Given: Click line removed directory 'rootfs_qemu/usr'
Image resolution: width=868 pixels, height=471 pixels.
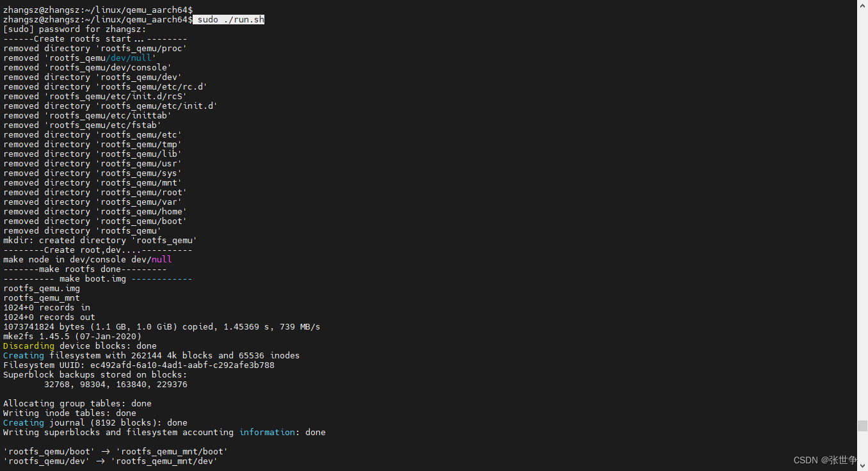Looking at the screenshot, I should click(x=93, y=164).
